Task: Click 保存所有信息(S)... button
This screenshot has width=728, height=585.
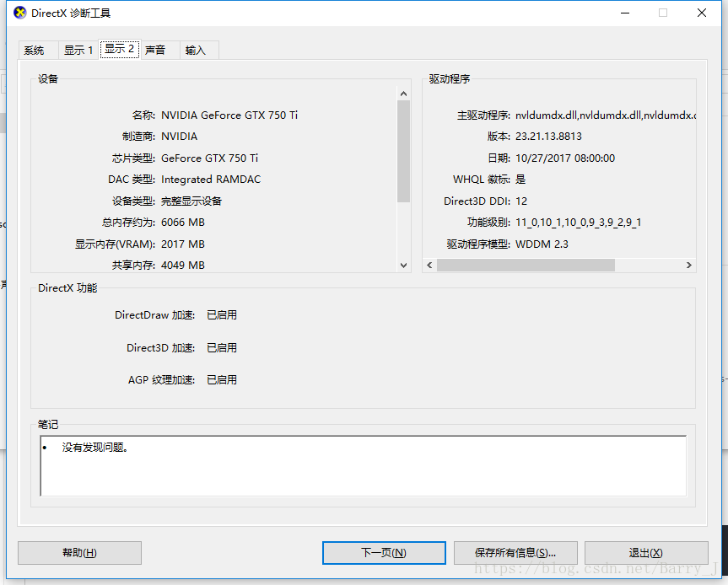Action: (515, 552)
